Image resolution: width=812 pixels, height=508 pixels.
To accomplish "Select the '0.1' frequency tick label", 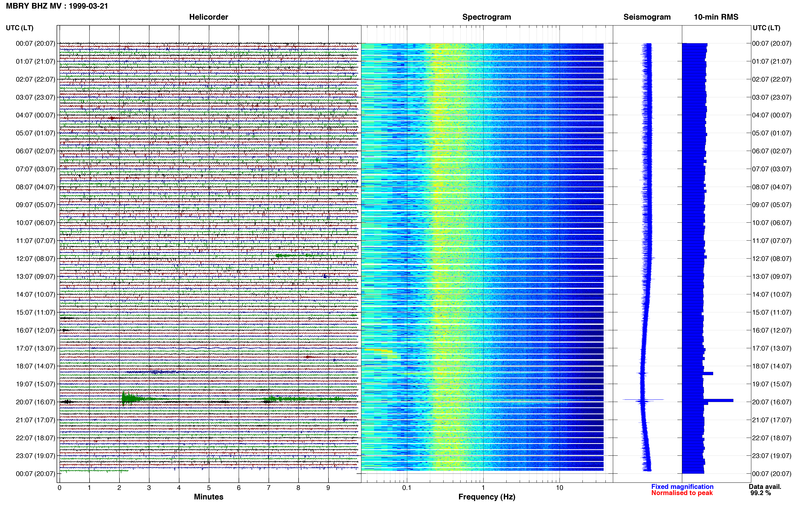I will pyautogui.click(x=407, y=488).
